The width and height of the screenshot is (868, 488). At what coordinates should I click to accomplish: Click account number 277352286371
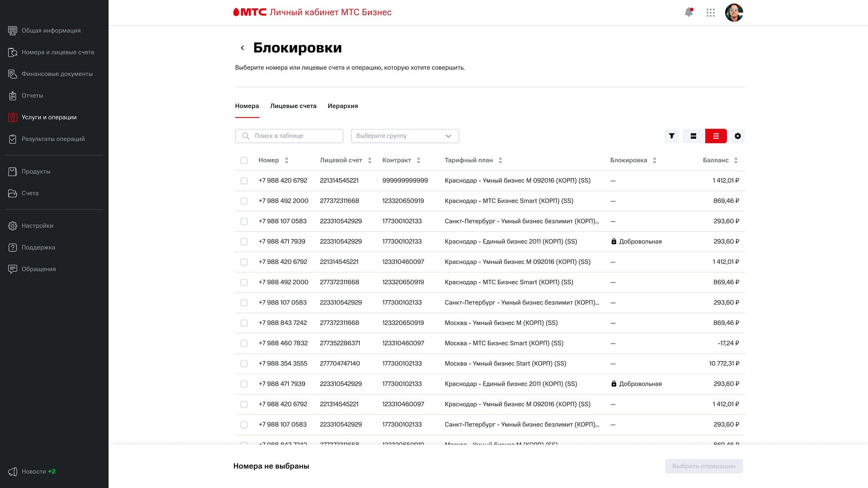(x=340, y=343)
